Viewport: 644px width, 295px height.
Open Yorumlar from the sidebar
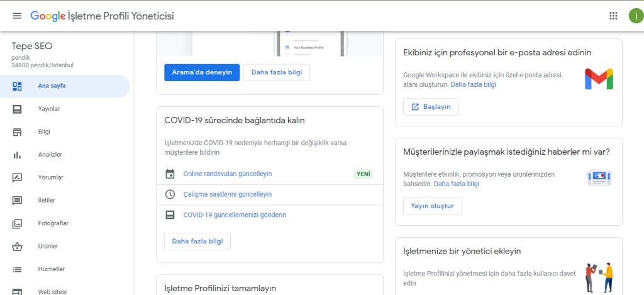click(x=50, y=177)
